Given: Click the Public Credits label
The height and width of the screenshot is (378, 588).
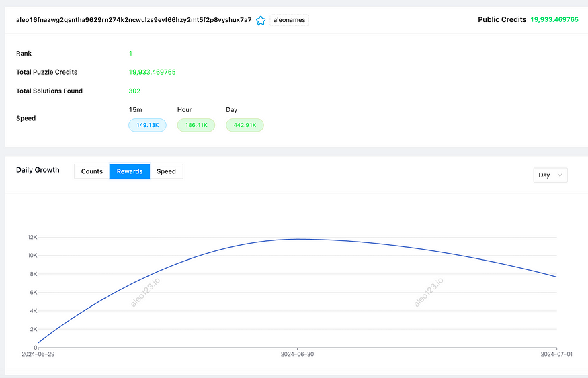Looking at the screenshot, I should [502, 20].
